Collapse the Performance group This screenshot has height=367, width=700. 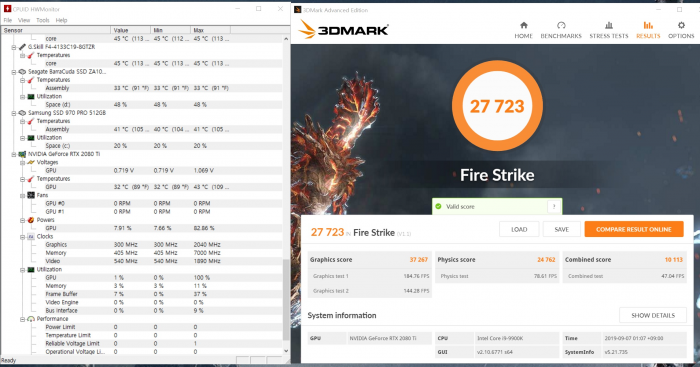[22, 319]
